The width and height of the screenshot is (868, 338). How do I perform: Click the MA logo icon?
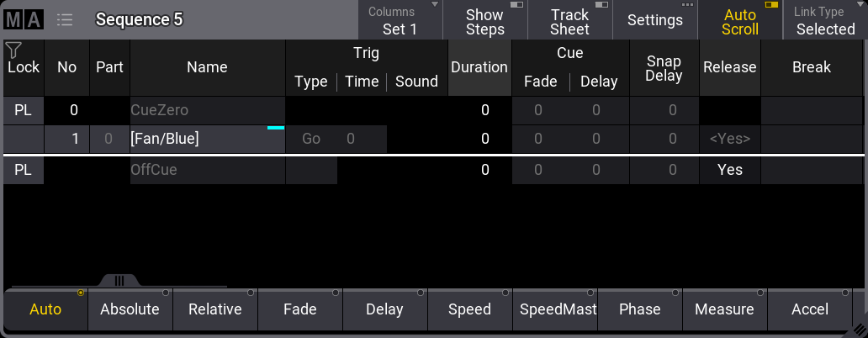click(22, 19)
